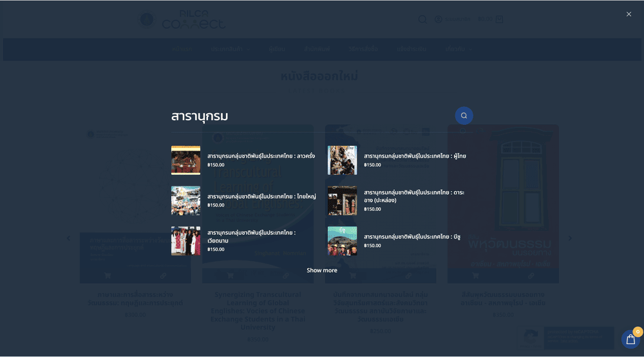Image resolution: width=644 pixels, height=357 pixels.
Task: Click thumbnail of the ไทยใหญ่ encyclopedia
Action: coord(185,201)
